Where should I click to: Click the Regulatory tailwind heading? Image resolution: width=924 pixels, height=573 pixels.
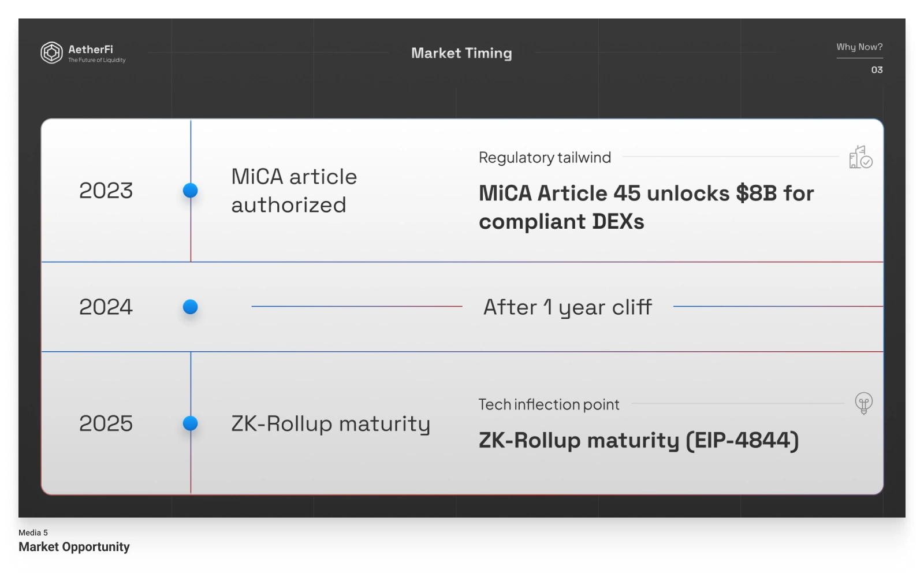pyautogui.click(x=545, y=158)
